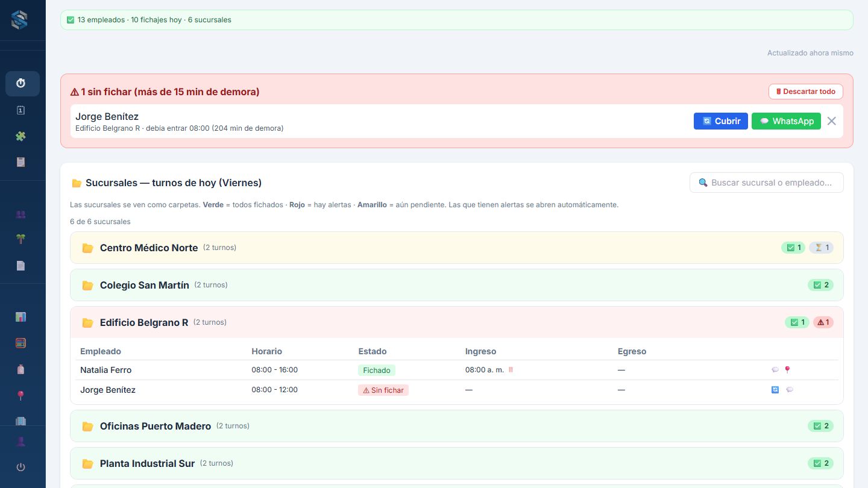Click the message bubble icon in Jorge Benítez's table row

tap(790, 390)
